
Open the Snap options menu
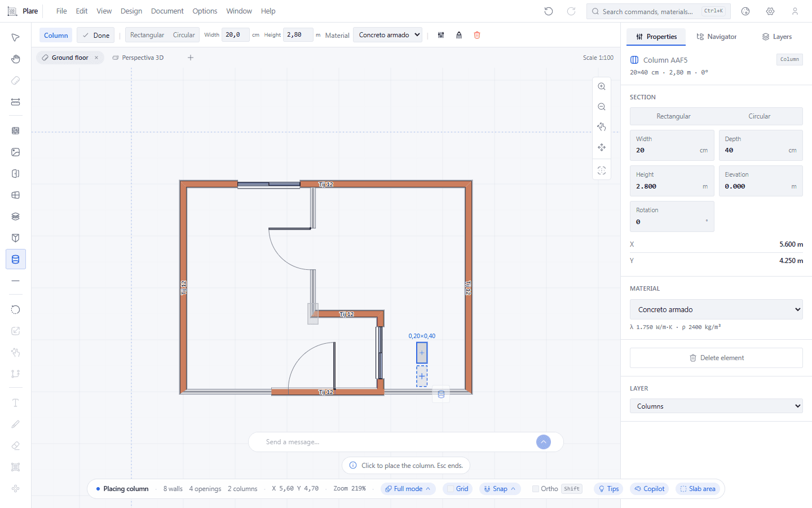point(499,489)
